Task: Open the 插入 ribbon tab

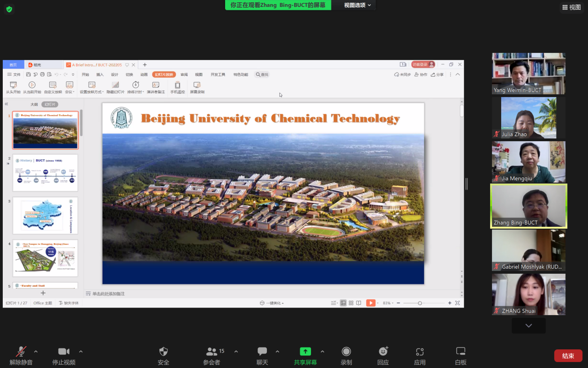Action: [100, 74]
